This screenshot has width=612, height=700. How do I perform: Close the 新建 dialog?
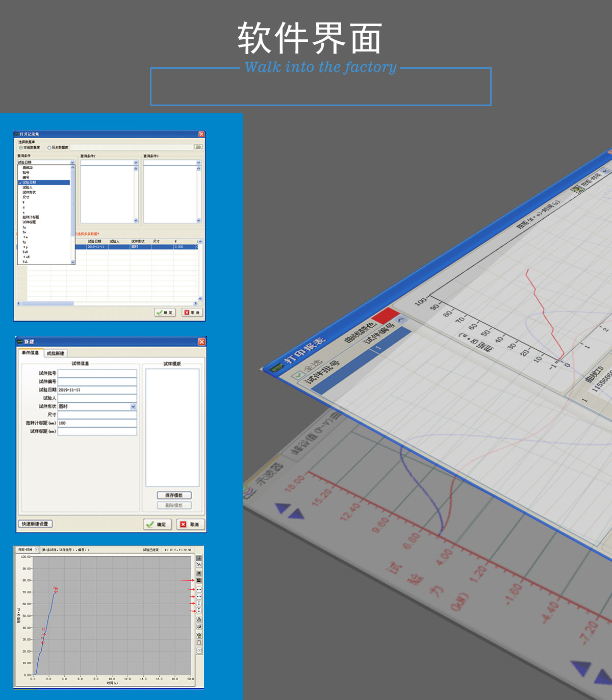201,342
